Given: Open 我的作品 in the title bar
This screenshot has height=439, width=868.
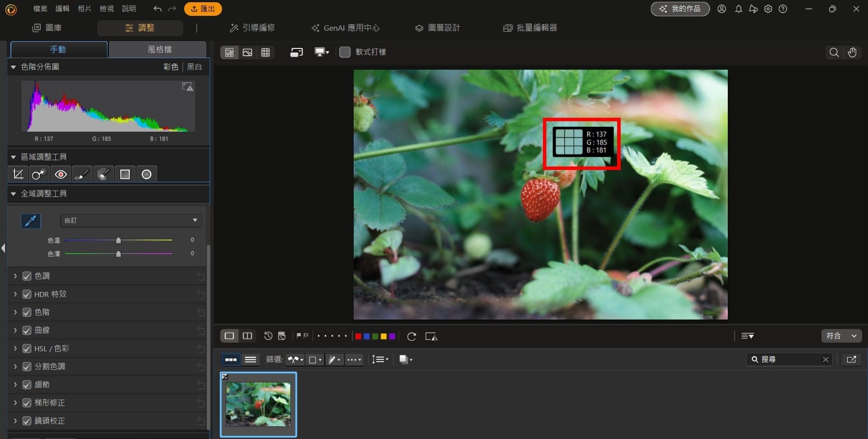Looking at the screenshot, I should pyautogui.click(x=680, y=9).
